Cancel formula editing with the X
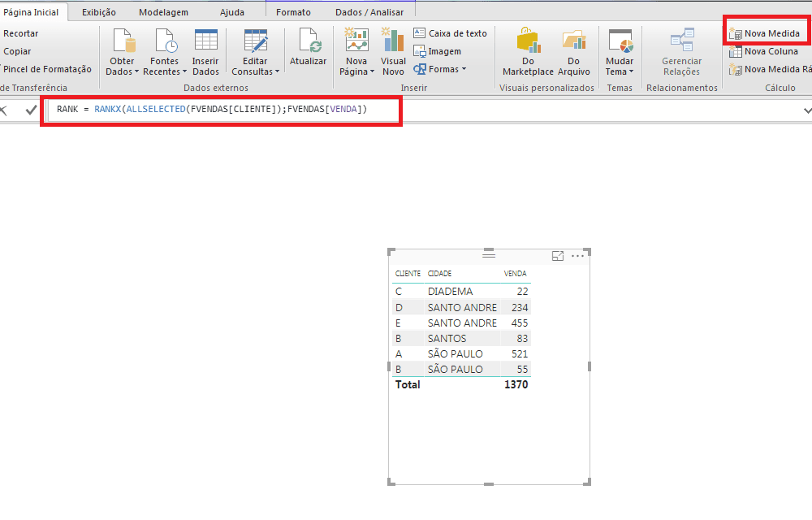812x520 pixels. point(3,110)
